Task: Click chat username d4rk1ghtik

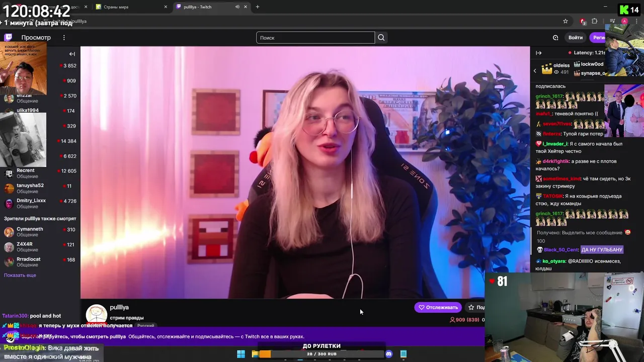Action: click(x=555, y=161)
